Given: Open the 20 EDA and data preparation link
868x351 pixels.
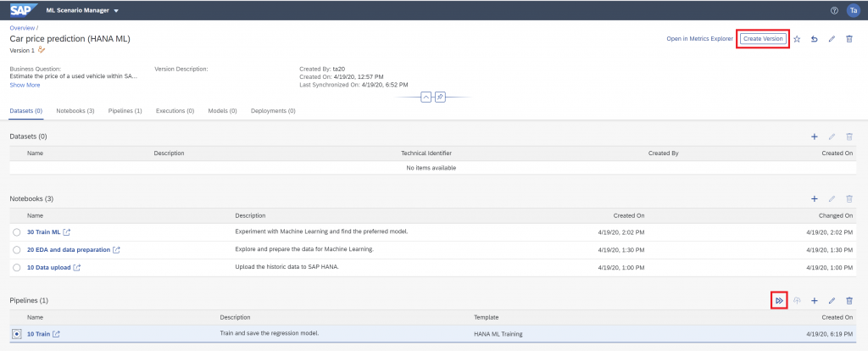Looking at the screenshot, I should (x=69, y=250).
